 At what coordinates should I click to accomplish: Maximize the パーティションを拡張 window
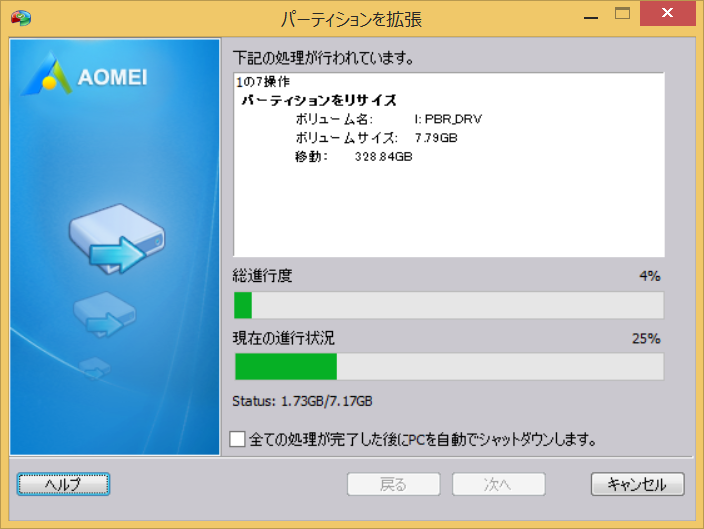[x=622, y=13]
